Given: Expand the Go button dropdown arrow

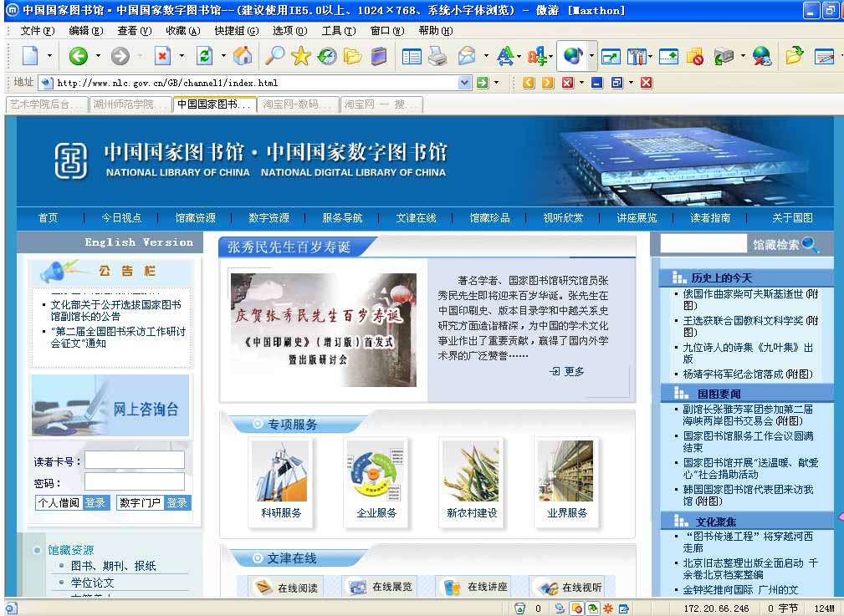Looking at the screenshot, I should (496, 82).
